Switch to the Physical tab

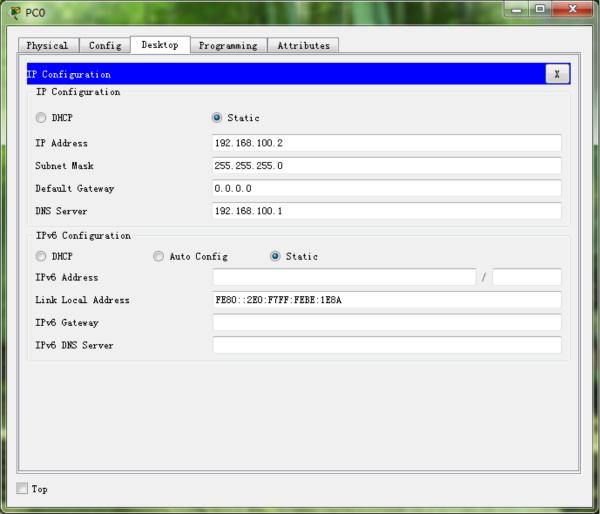48,46
